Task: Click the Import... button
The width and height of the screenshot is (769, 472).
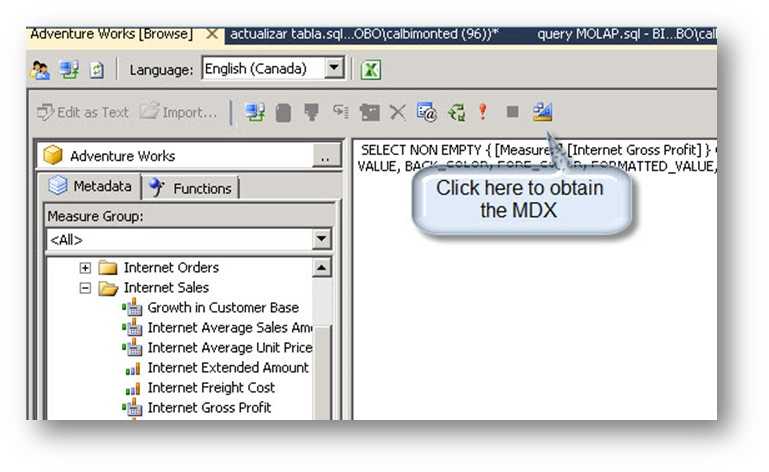Action: point(178,112)
